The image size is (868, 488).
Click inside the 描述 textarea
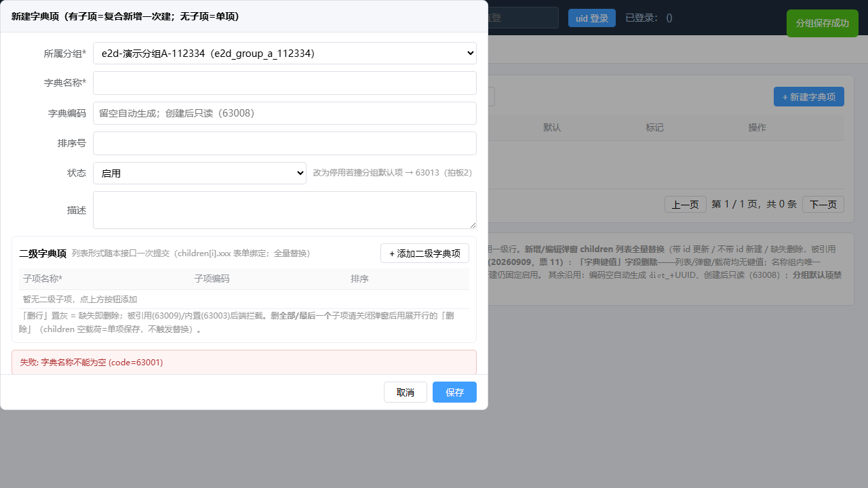285,210
